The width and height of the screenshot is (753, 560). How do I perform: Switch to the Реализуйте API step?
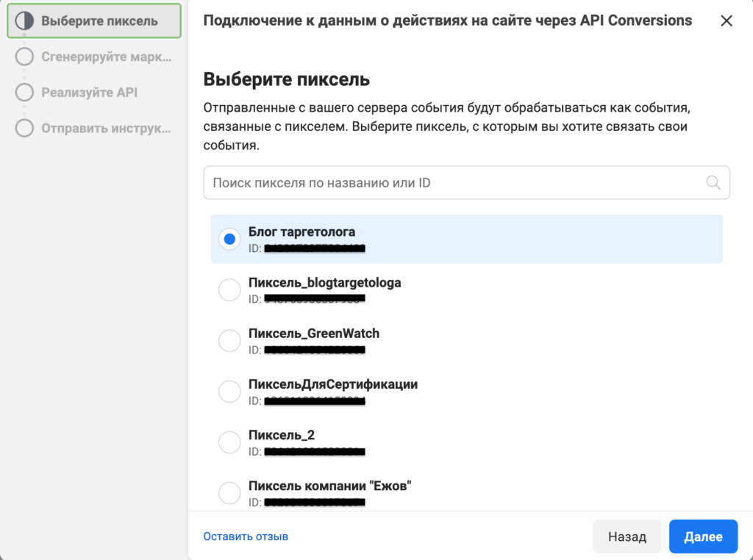tap(89, 93)
